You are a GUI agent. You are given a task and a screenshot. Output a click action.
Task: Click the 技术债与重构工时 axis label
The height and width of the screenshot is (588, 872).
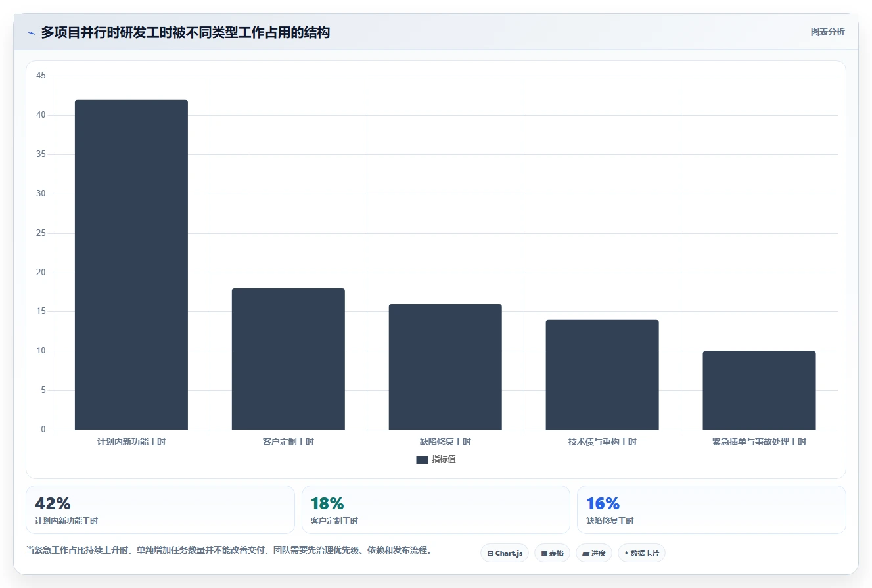coord(602,442)
